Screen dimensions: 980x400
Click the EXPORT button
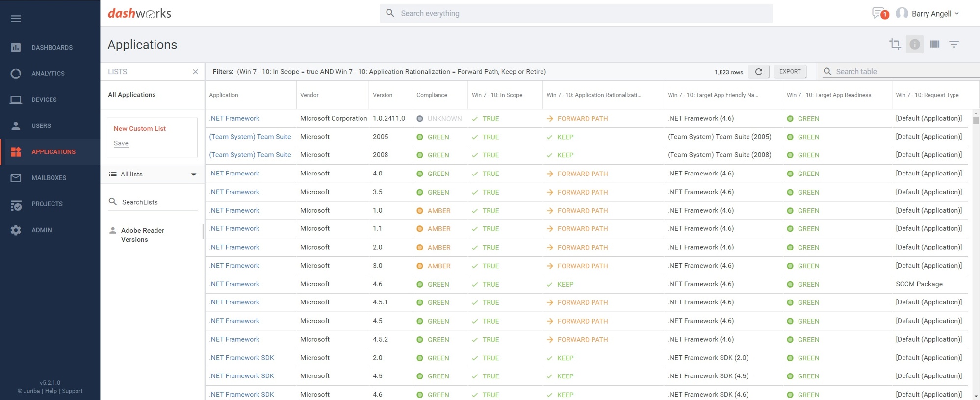coord(790,72)
